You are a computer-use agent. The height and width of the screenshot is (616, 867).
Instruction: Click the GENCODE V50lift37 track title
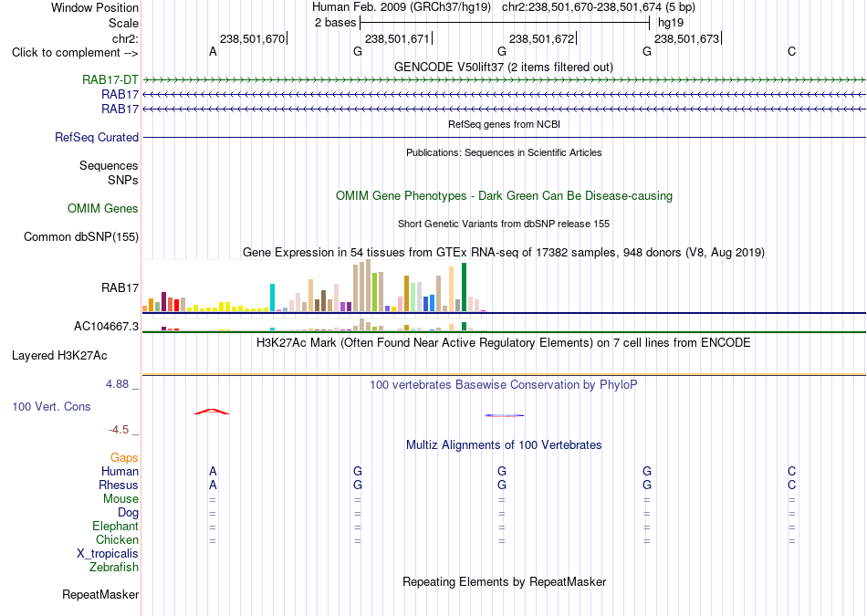point(504,67)
